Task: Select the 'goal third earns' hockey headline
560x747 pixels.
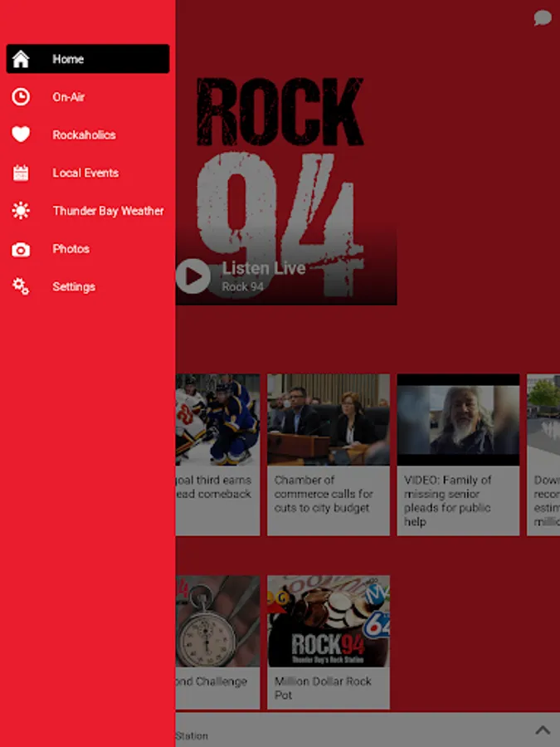Action: click(x=213, y=487)
